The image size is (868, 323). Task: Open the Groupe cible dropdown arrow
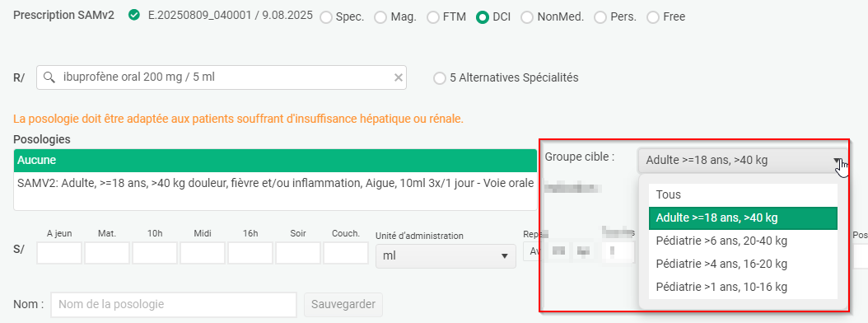click(837, 161)
